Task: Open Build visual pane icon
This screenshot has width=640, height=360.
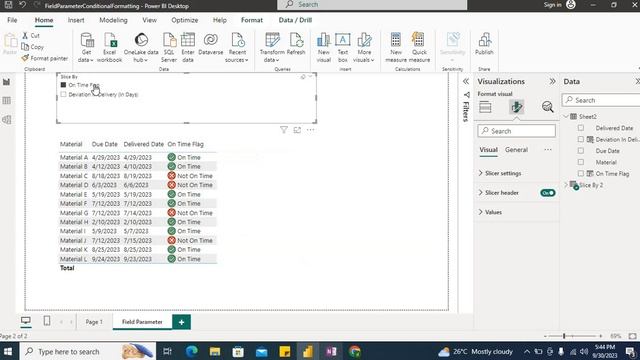Action: click(x=485, y=107)
